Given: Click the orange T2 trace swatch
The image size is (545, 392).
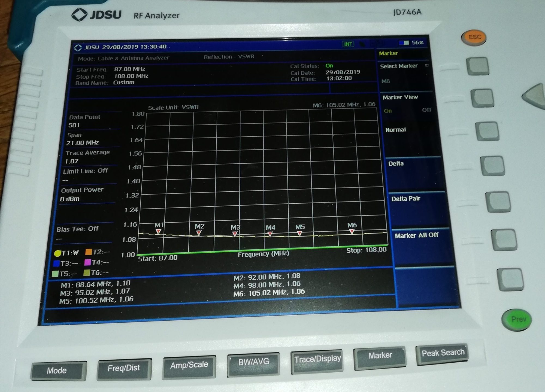Looking at the screenshot, I should [89, 252].
